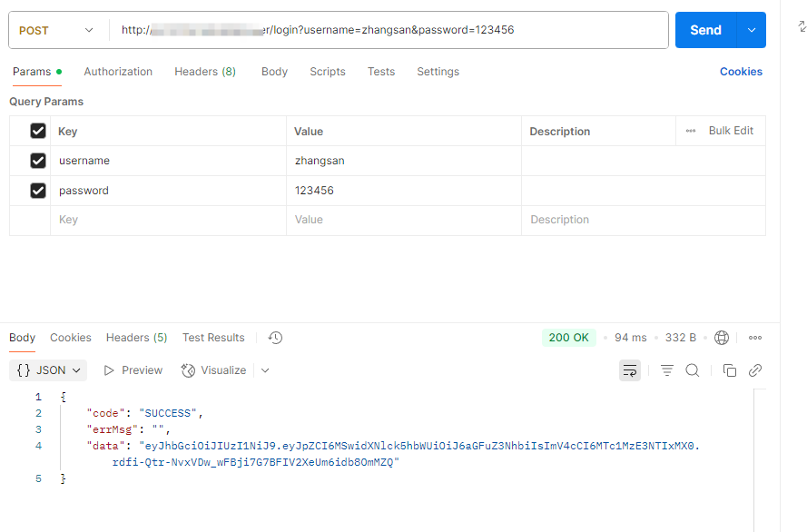This screenshot has height=532, width=807.
Task: Copy the response body
Action: 729,370
